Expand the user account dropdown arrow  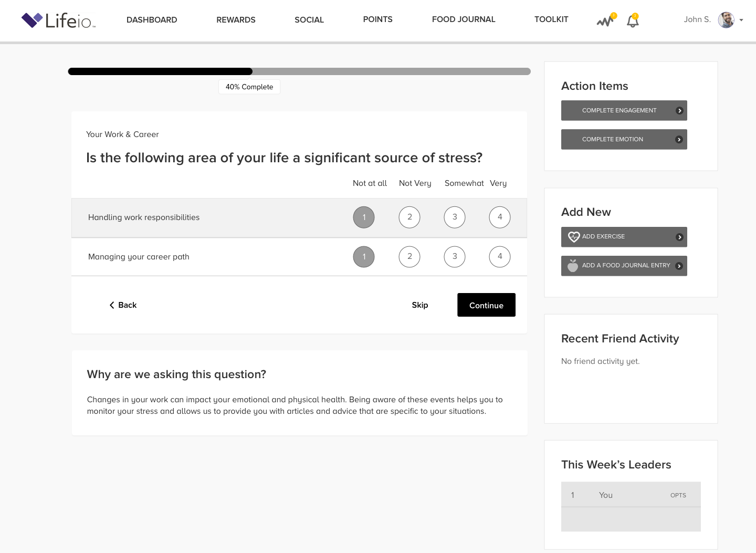[741, 20]
